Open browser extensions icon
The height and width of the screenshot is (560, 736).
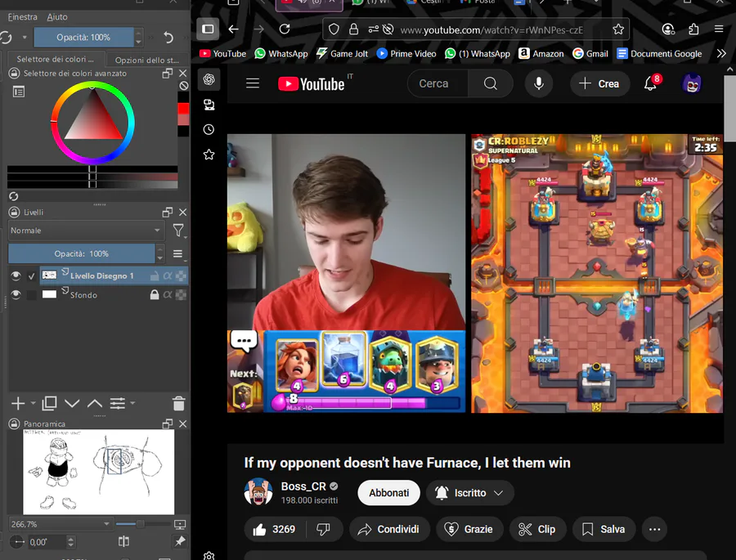693,29
